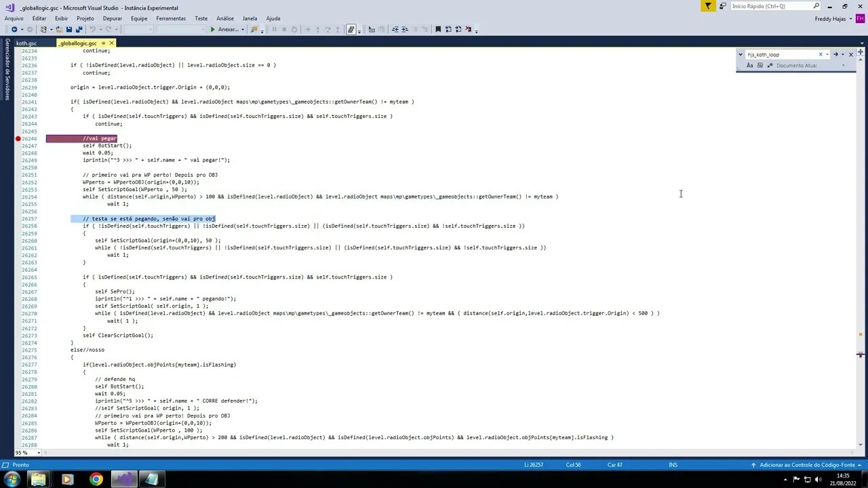Toggle Match case (Aa) in find box
Image resolution: width=868 pixels, height=488 pixels.
[x=750, y=66]
